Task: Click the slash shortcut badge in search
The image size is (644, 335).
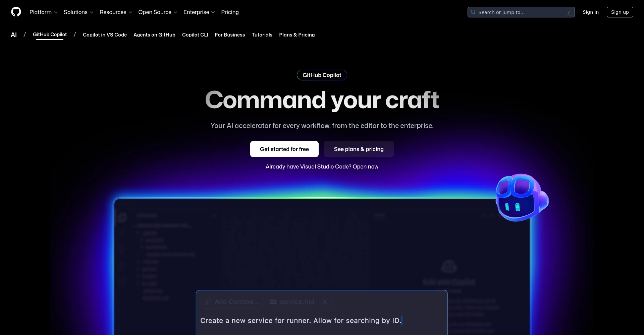Action: click(x=569, y=12)
